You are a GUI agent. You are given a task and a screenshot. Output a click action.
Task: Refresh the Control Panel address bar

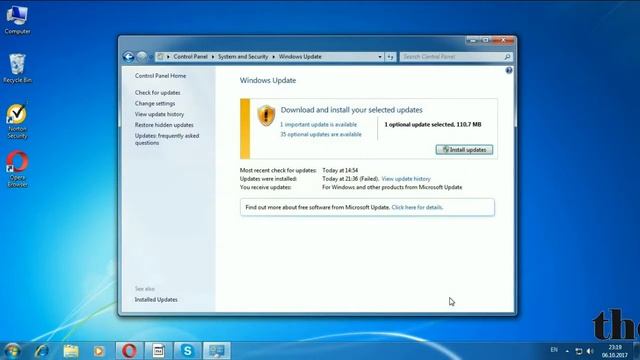[390, 57]
